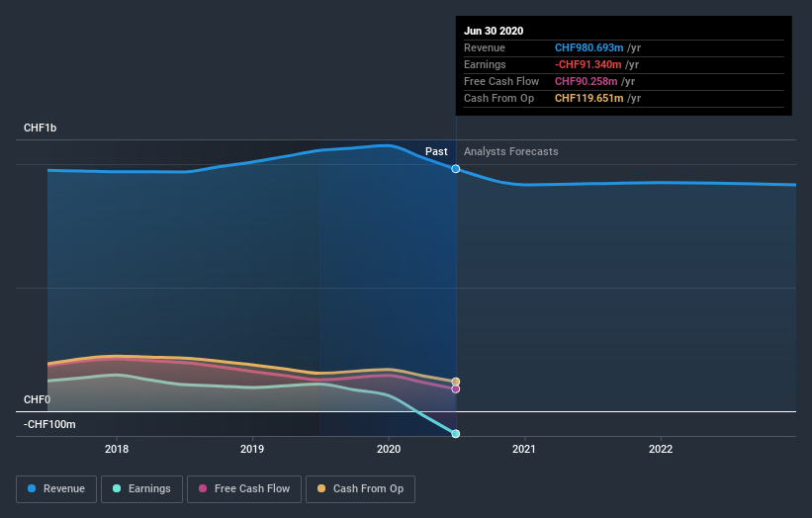Screen dimensions: 812x518
Task: Toggle the Cash From Op legend button
Action: 360,489
